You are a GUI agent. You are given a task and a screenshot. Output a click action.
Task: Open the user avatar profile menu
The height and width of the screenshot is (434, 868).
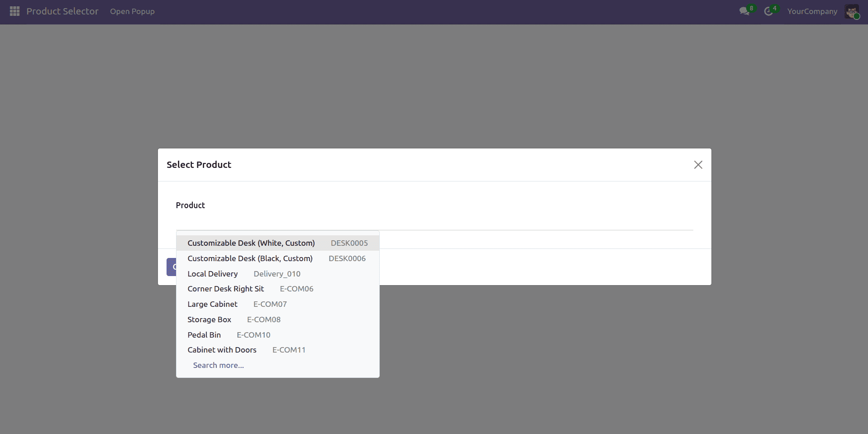[x=853, y=12]
